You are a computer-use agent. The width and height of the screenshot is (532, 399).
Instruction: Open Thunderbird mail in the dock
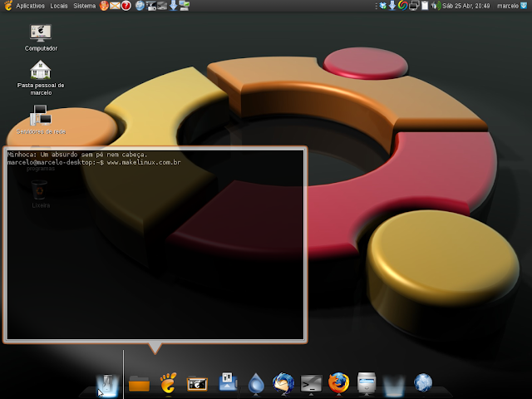pos(283,383)
